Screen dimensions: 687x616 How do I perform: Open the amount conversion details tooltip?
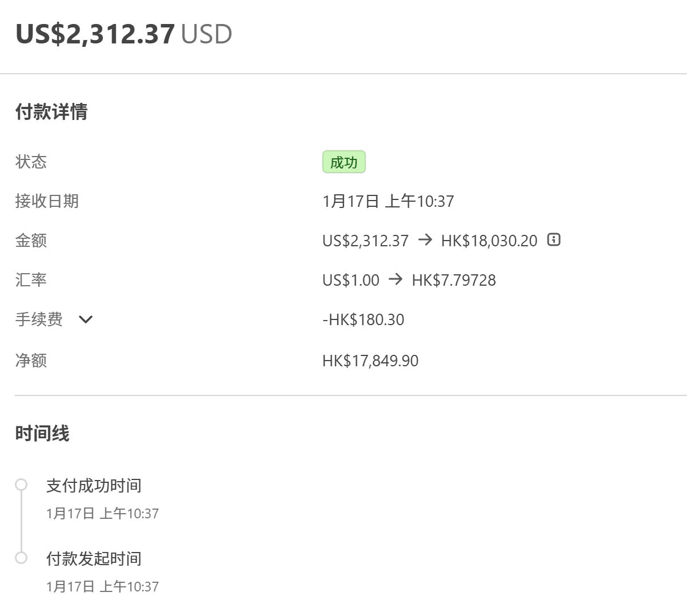(553, 240)
